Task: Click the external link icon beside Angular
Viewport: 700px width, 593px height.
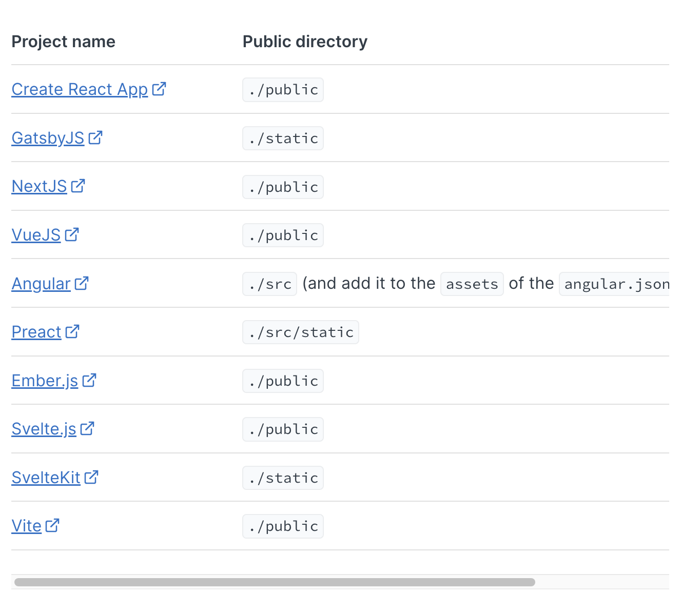Action: point(82,282)
